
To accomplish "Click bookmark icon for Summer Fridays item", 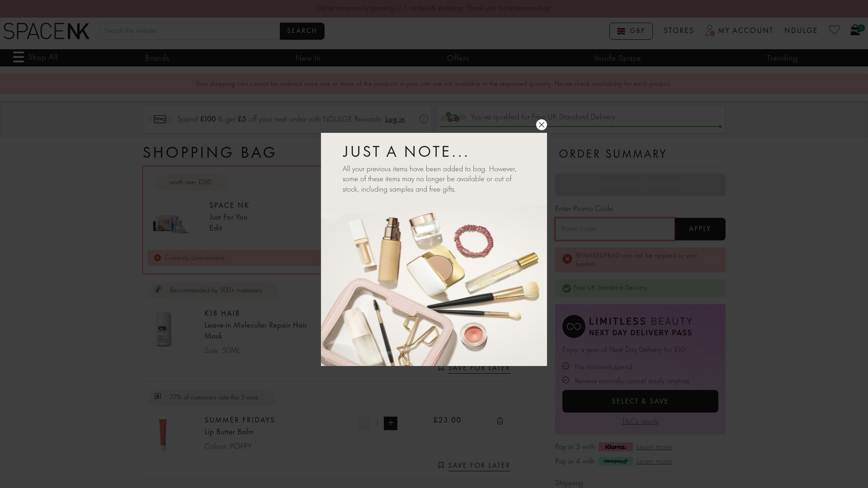I will (441, 465).
